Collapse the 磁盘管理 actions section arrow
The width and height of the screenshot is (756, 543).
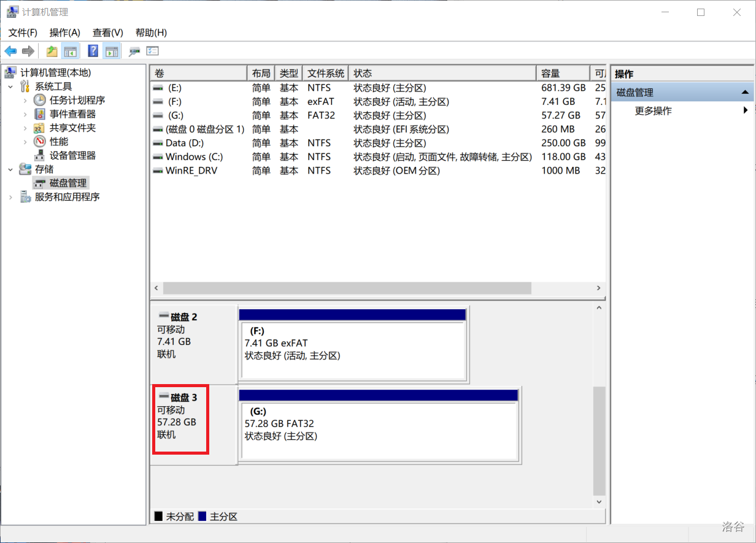tap(745, 93)
